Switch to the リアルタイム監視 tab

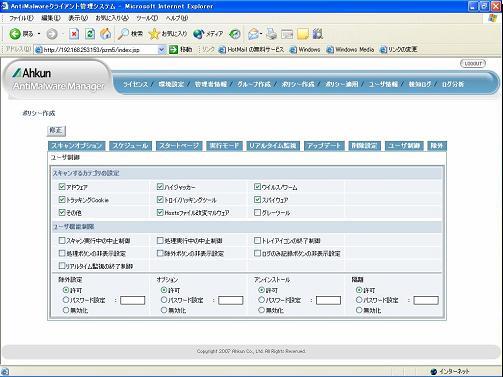pyautogui.click(x=273, y=146)
